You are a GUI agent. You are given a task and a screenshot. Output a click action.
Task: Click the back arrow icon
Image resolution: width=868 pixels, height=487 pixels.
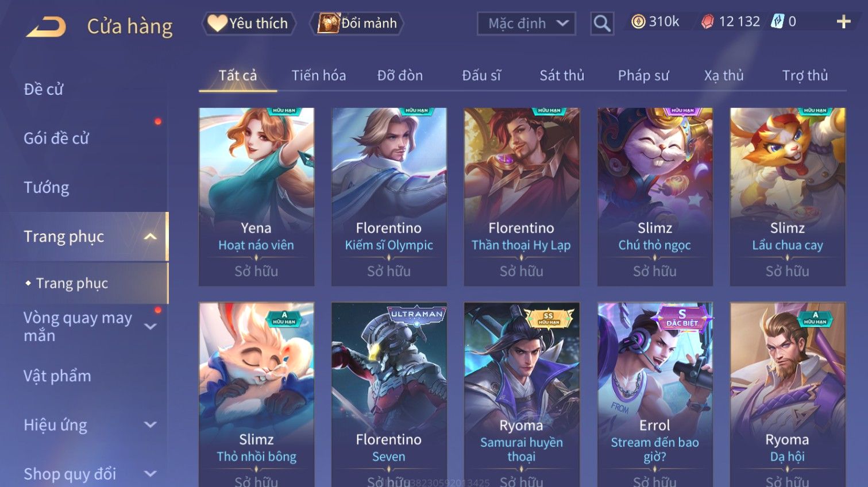(46, 26)
